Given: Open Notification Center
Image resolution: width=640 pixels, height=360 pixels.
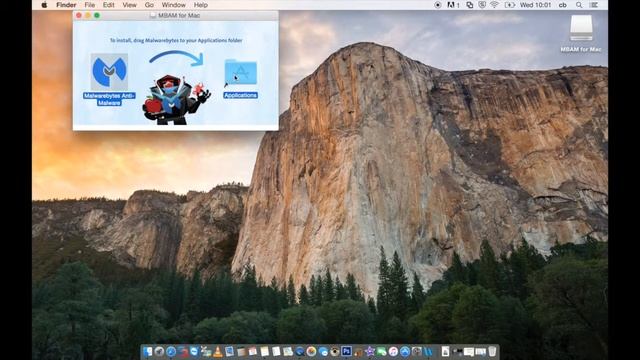Looking at the screenshot, I should coord(593,5).
